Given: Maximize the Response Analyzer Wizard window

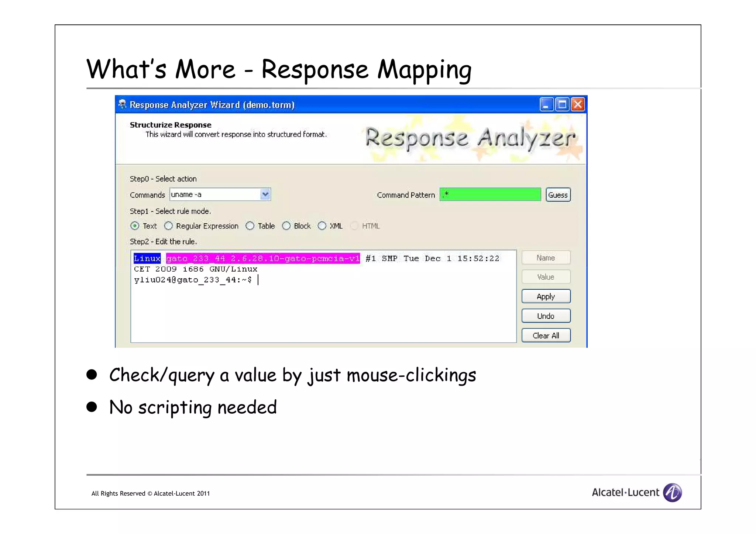Looking at the screenshot, I should (562, 105).
